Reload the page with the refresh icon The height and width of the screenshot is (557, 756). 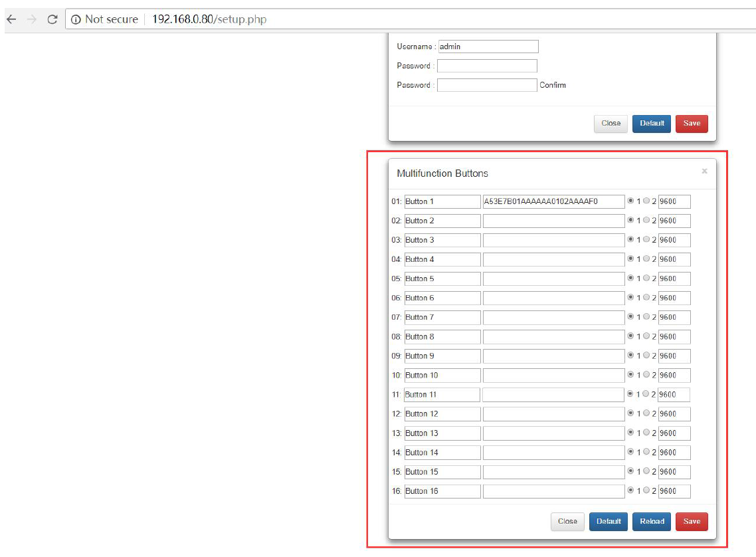(52, 19)
